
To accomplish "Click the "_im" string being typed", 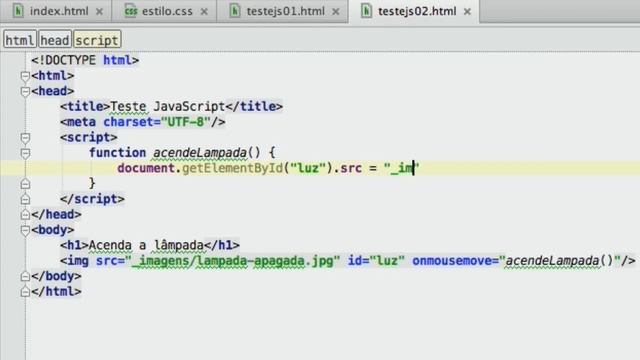I will [402, 168].
